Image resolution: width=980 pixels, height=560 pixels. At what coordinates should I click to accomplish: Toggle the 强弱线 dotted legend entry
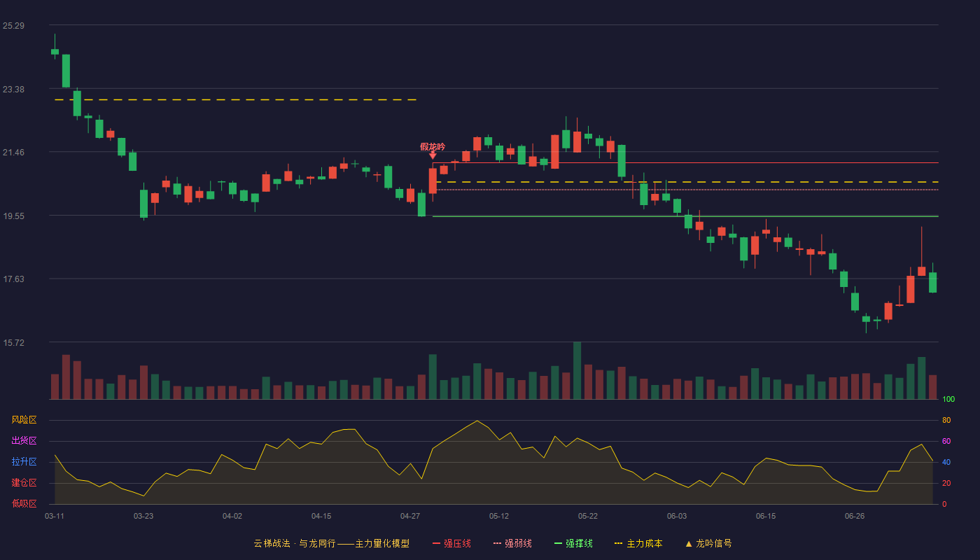click(x=512, y=543)
